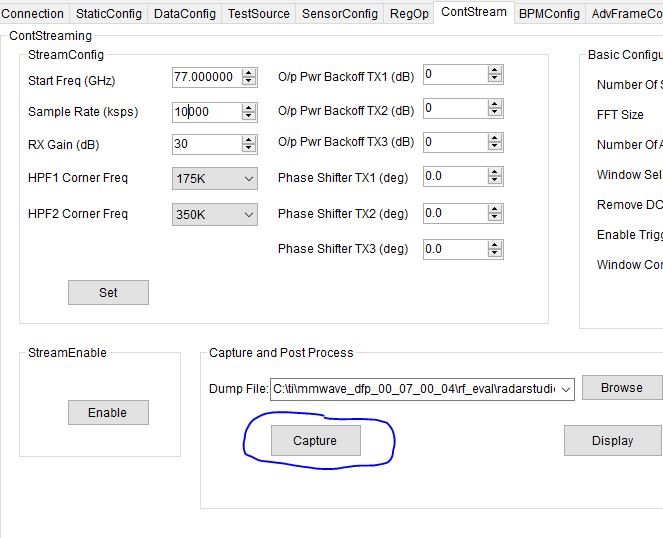Image resolution: width=663 pixels, height=538 pixels.
Task: Click the Set button in StreamConfig
Action: [108, 292]
